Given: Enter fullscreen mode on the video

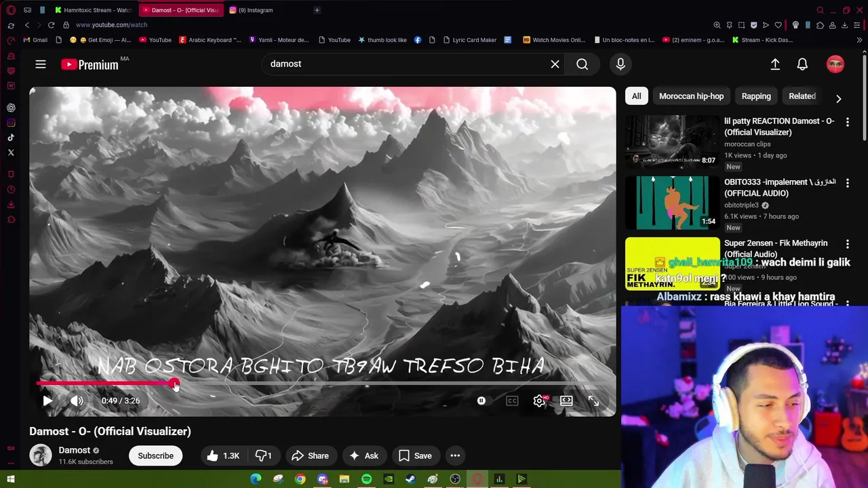Looking at the screenshot, I should [x=593, y=401].
